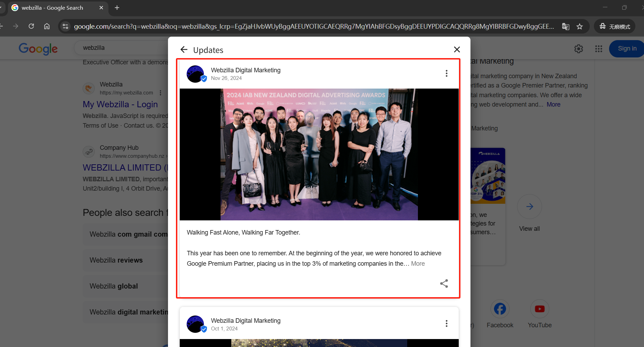Click Webzilla Digital Marketing name on Oct 1 post
The image size is (644, 347).
tap(246, 321)
